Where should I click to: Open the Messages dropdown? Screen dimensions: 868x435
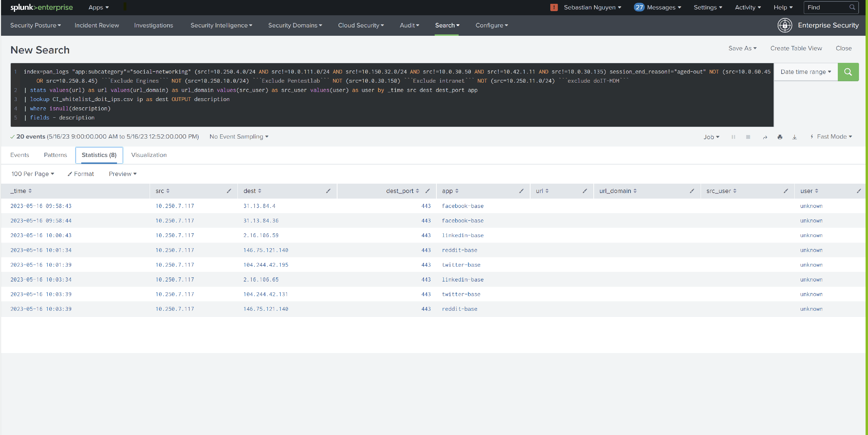(x=658, y=7)
